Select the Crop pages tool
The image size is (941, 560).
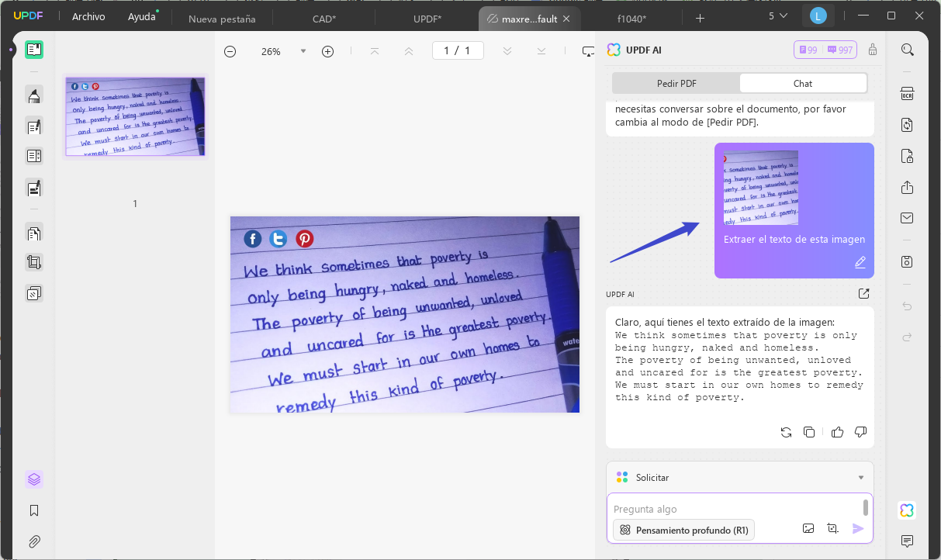click(x=33, y=262)
